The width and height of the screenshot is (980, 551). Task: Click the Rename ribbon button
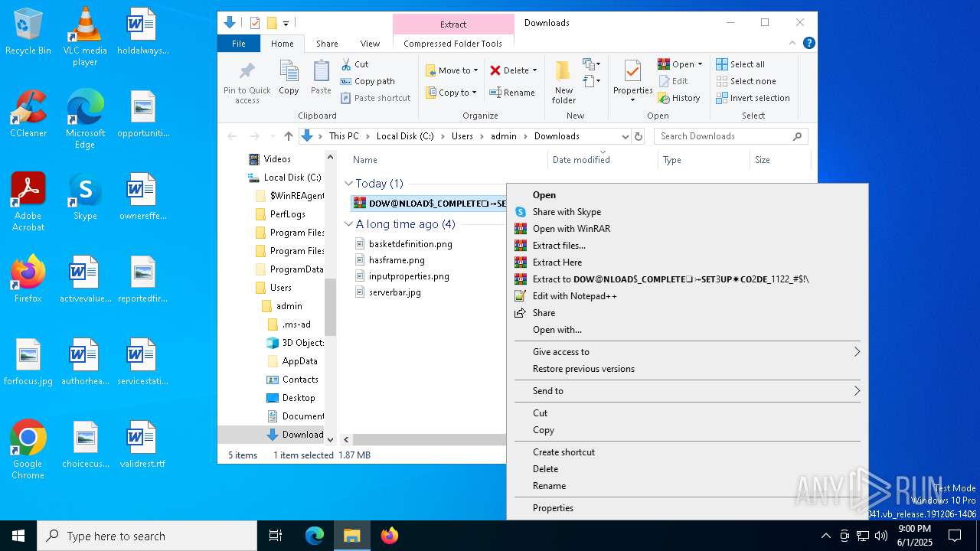coord(512,93)
